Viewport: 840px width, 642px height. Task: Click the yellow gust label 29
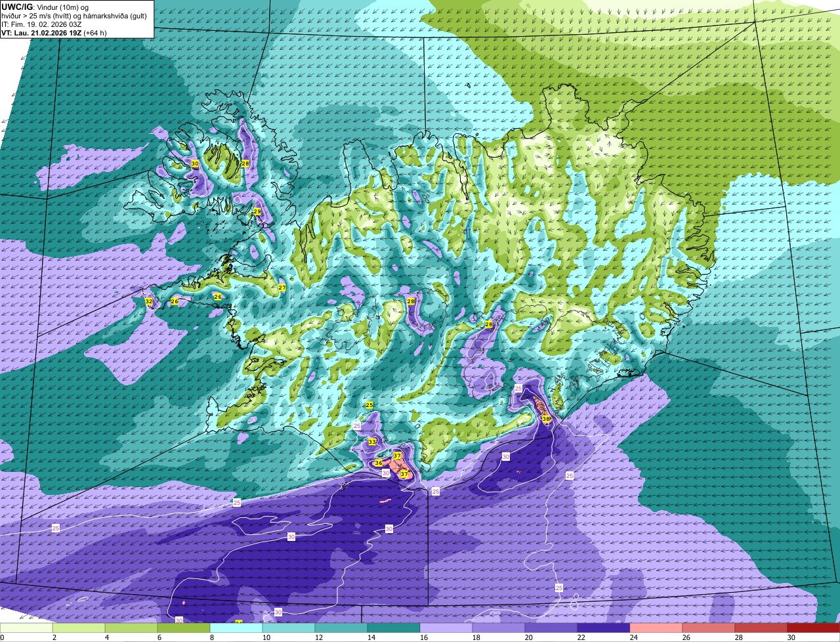coord(257,211)
